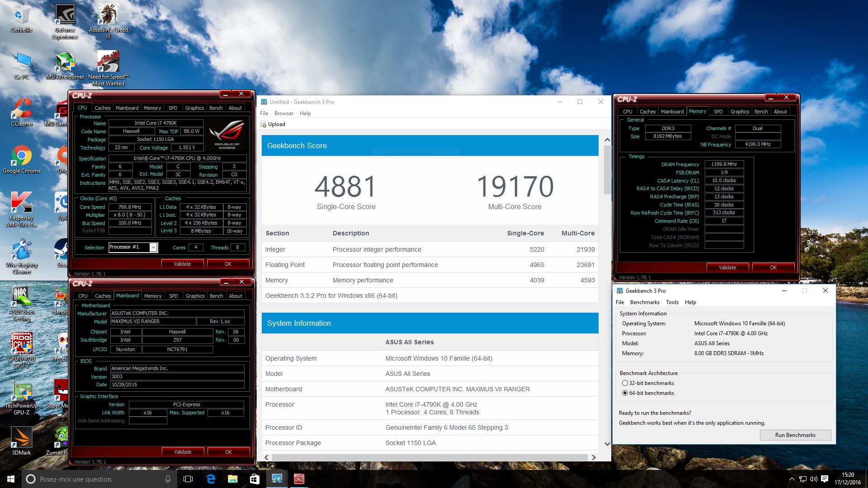The width and height of the screenshot is (868, 488).
Task: Show hidden system tray icons chevron
Action: click(792, 479)
